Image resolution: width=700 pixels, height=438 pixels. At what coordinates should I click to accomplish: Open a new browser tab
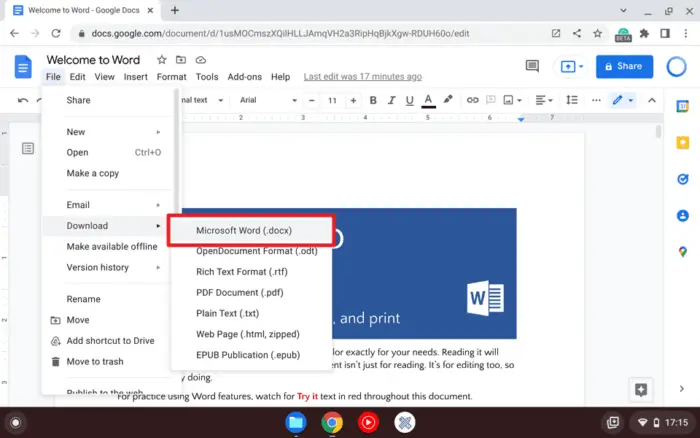175,10
